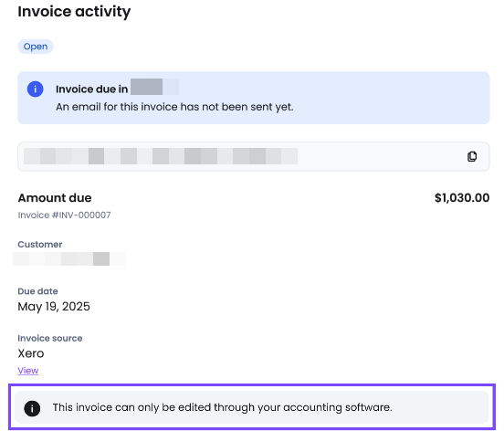Click the blue info icon in due banner
Image resolution: width=504 pixels, height=431 pixels.
click(x=36, y=89)
